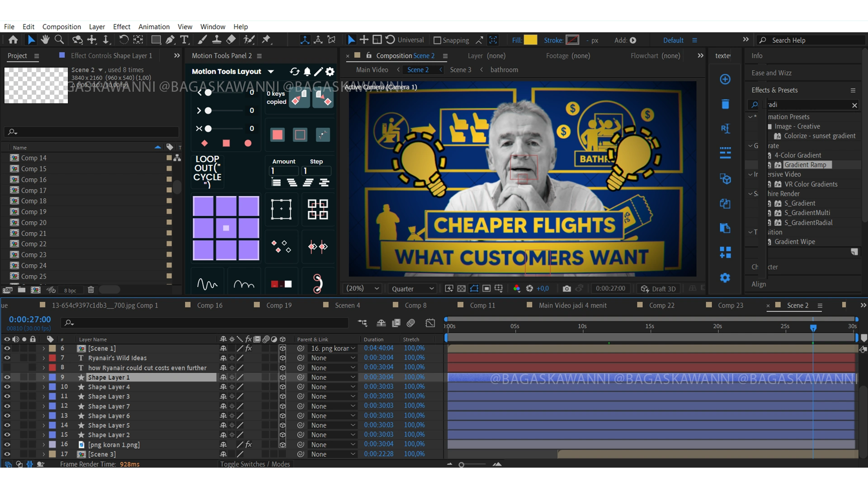Screen dimensions: 868x488
Task: Select the Home icon in toolbar
Action: click(x=13, y=40)
